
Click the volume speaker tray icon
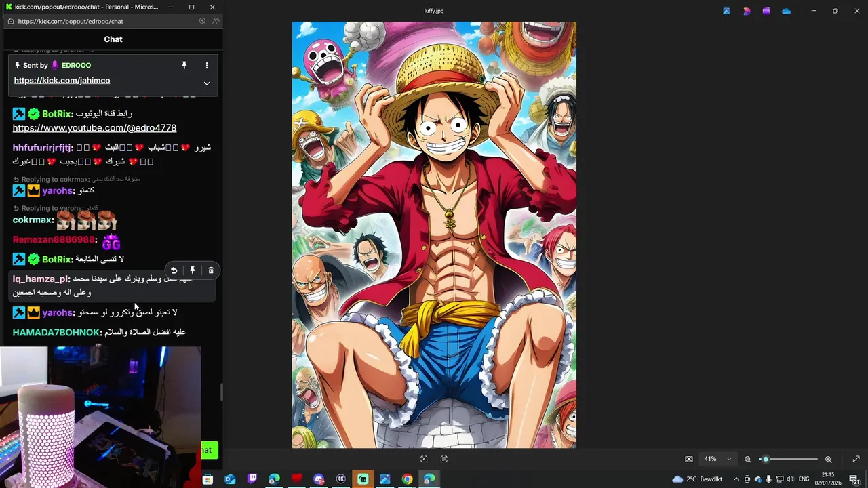(790, 479)
